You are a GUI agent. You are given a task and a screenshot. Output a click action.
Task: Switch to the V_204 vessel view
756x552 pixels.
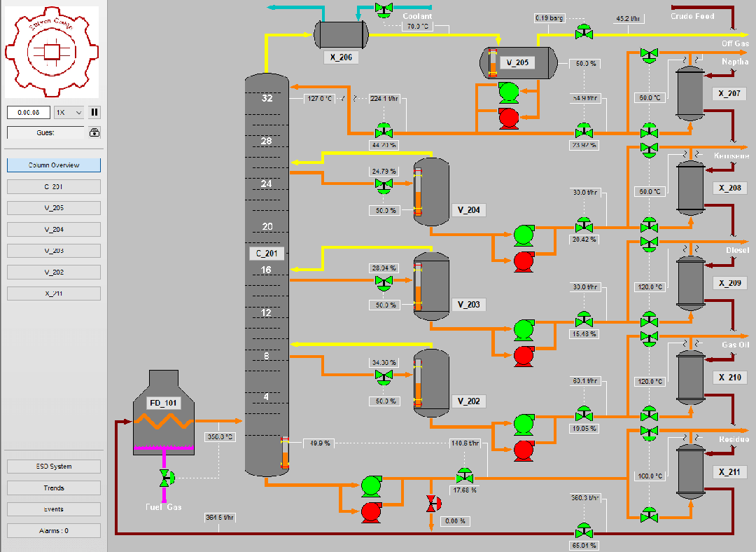(x=53, y=229)
